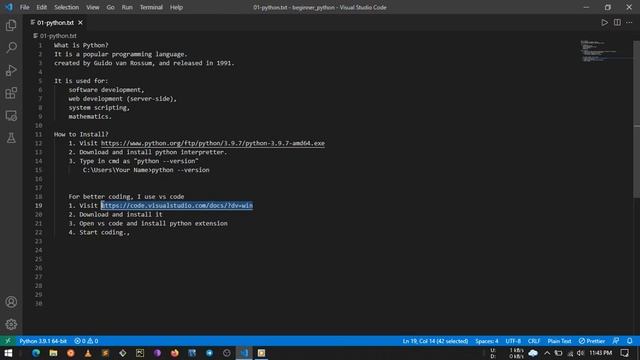Click the line "How to Install?"
Viewport: 640px width, 360px height.
coord(81,134)
